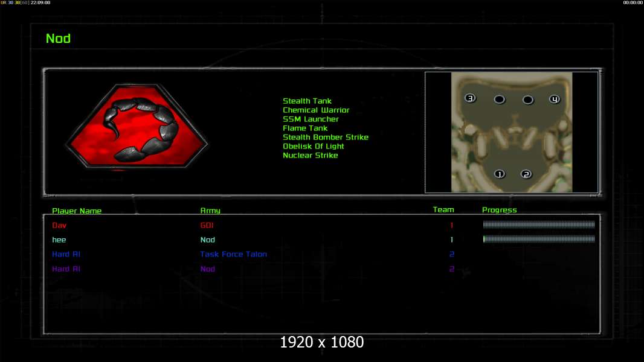Select Flame Tank in the list
This screenshot has height=362, width=644.
click(x=305, y=128)
